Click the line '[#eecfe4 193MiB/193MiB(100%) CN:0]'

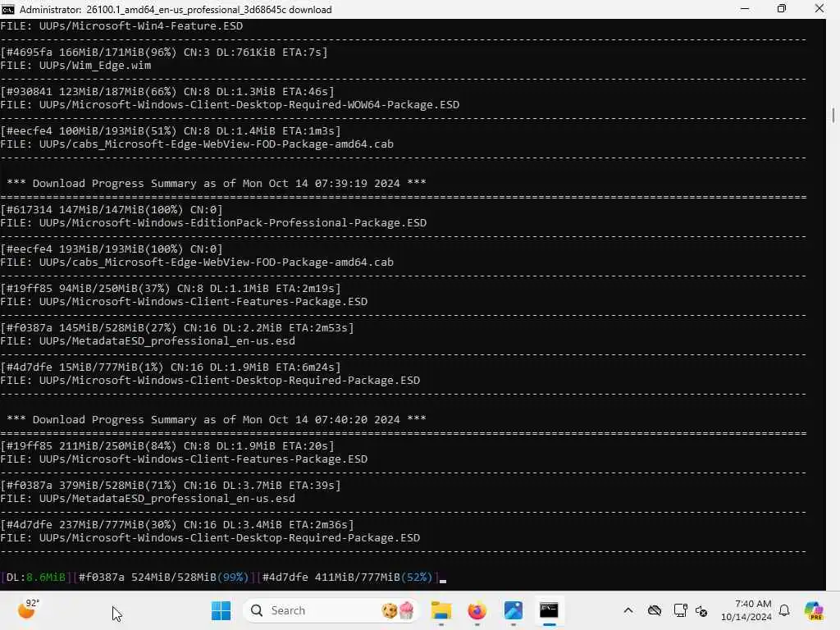click(112, 249)
